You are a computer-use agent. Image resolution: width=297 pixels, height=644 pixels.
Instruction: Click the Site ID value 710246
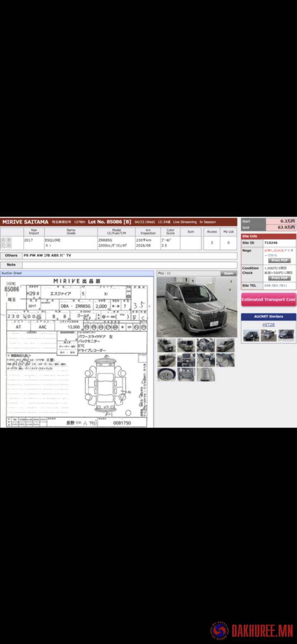(x=271, y=243)
